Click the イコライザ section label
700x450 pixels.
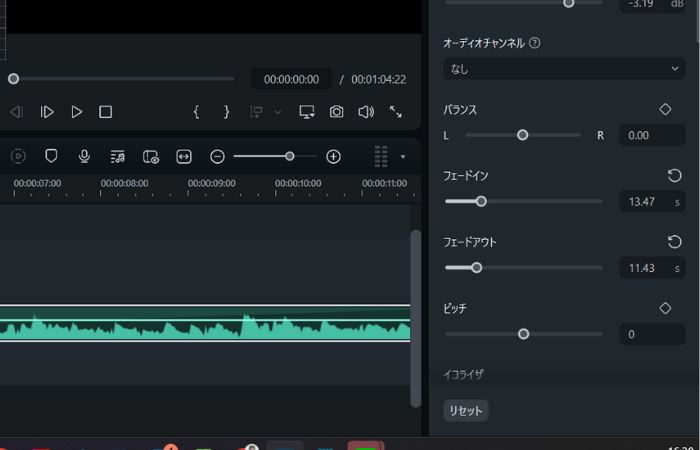click(463, 374)
